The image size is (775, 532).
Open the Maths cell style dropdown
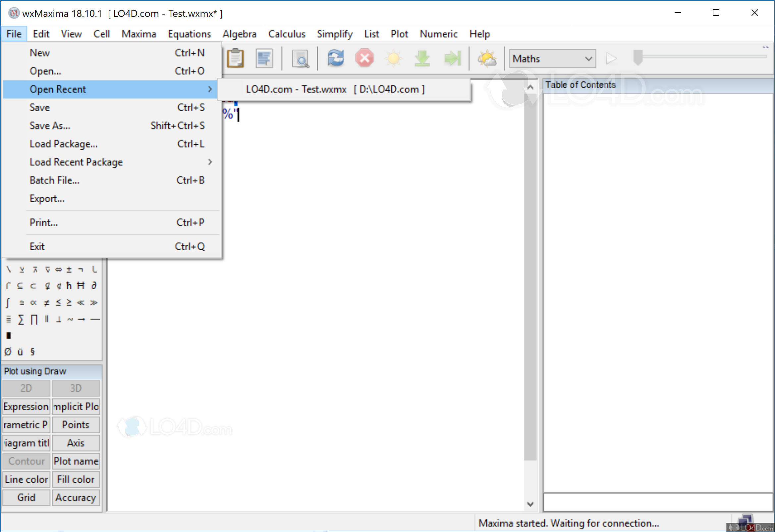click(x=552, y=59)
